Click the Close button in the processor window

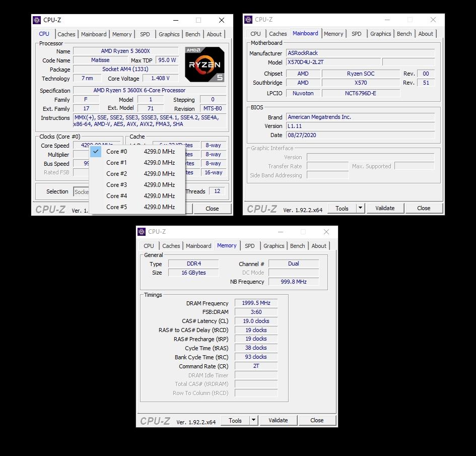point(212,209)
